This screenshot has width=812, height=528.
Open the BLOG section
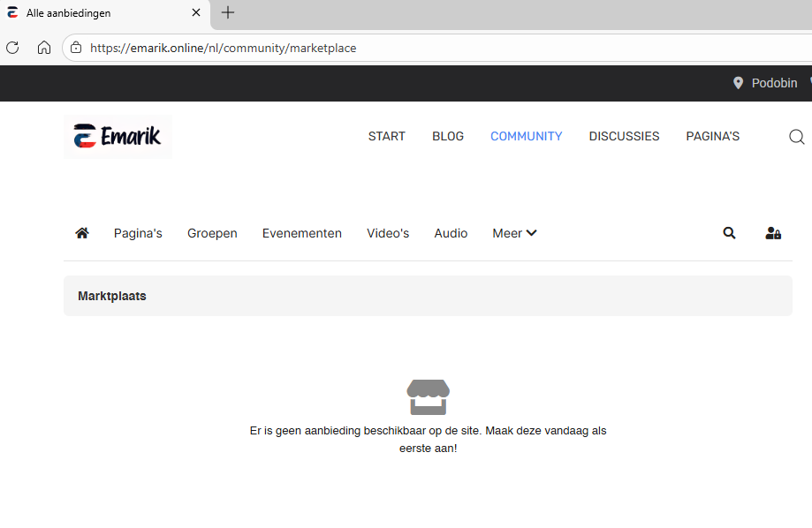coord(447,136)
